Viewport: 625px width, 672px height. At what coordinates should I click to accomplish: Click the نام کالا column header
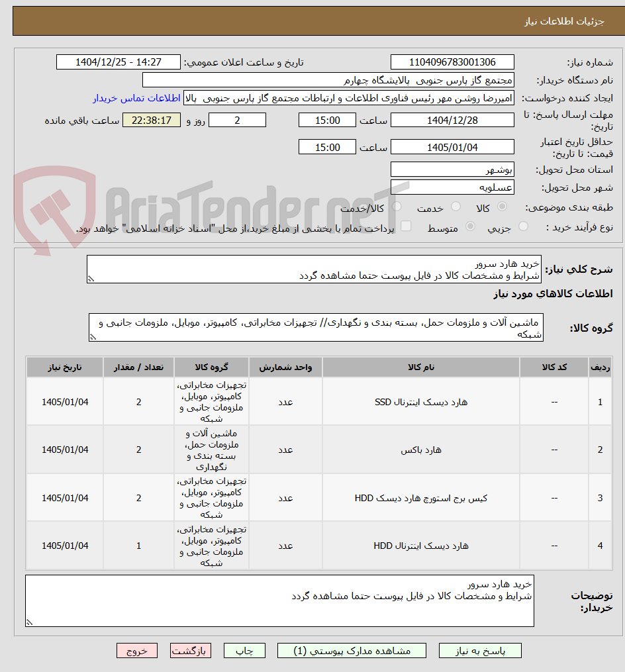coord(421,367)
